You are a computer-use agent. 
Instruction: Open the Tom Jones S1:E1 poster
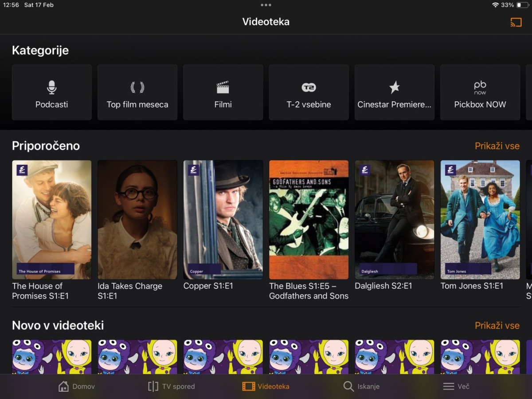pyautogui.click(x=480, y=220)
